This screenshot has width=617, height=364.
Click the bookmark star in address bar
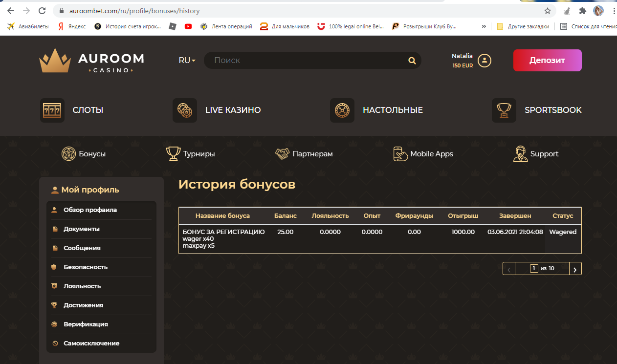tap(547, 10)
